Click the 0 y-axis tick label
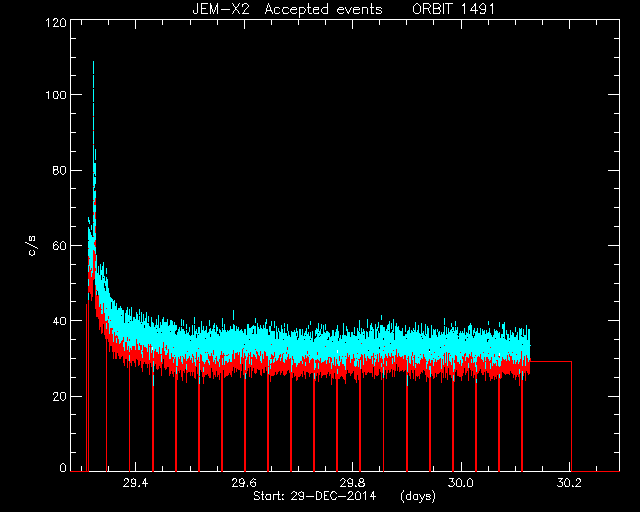 63,468
